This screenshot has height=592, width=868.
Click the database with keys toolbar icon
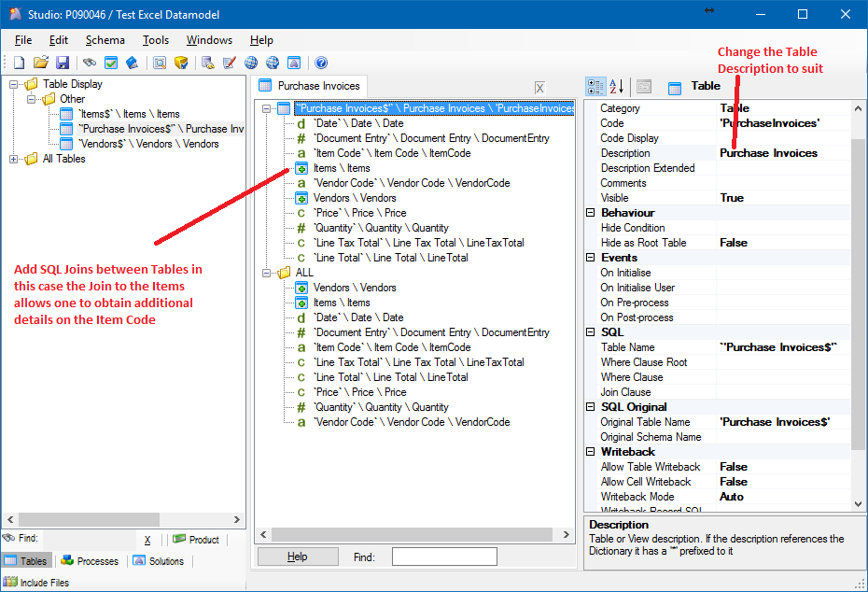pos(208,63)
